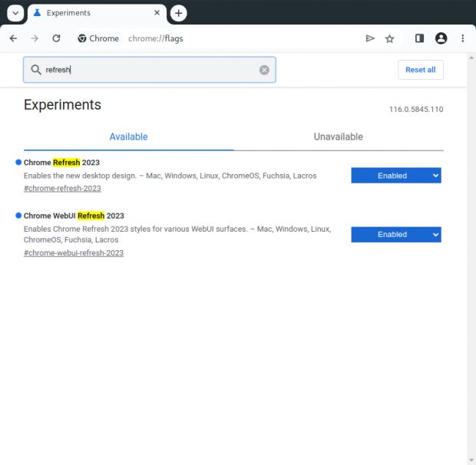Go back to previous page
Screen dimensions: 476x465
[x=13, y=38]
